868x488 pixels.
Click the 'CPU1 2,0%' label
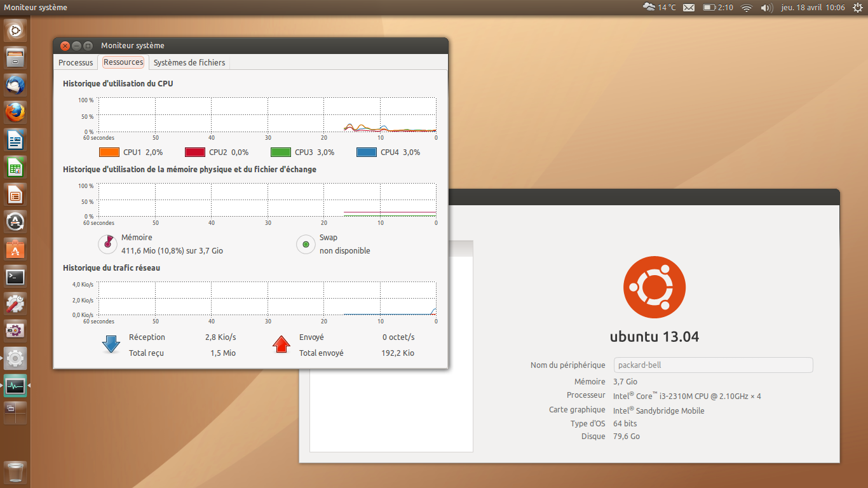143,152
